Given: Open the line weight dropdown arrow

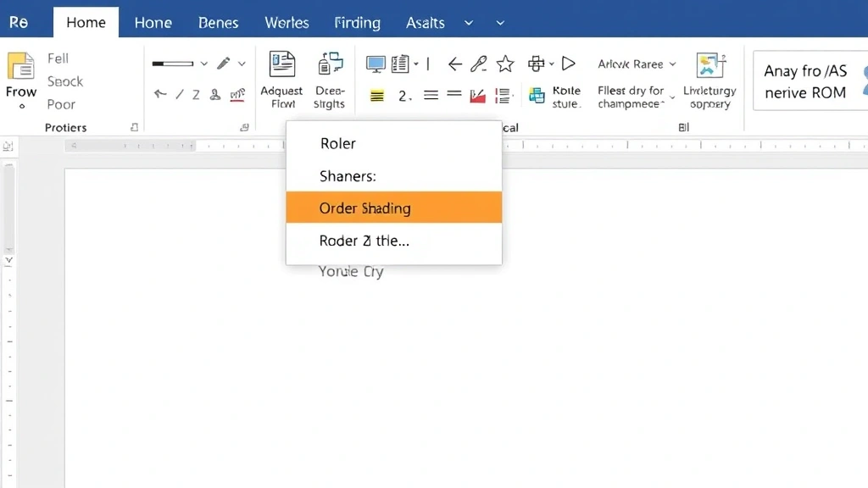Looking at the screenshot, I should pos(203,64).
